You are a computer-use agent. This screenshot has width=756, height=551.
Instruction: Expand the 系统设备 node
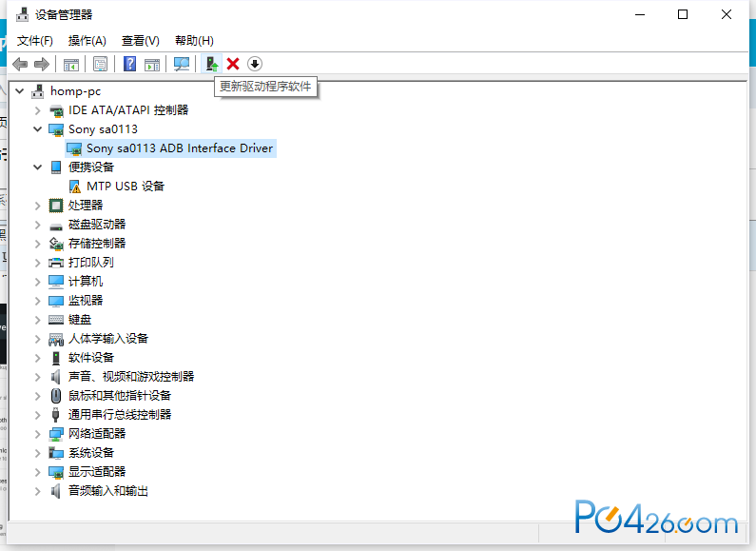point(38,453)
